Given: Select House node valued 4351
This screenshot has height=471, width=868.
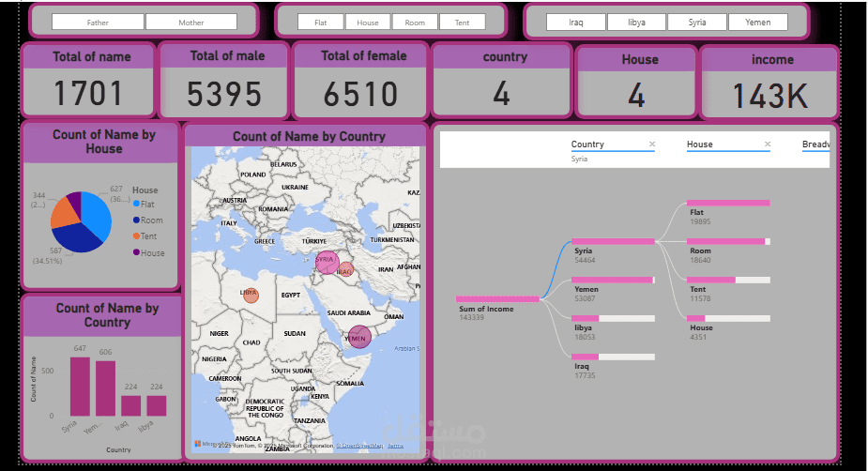Looking at the screenshot, I should 728,318.
